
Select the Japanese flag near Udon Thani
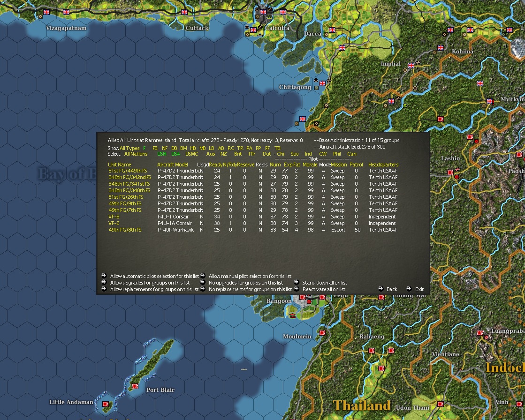point(441,404)
